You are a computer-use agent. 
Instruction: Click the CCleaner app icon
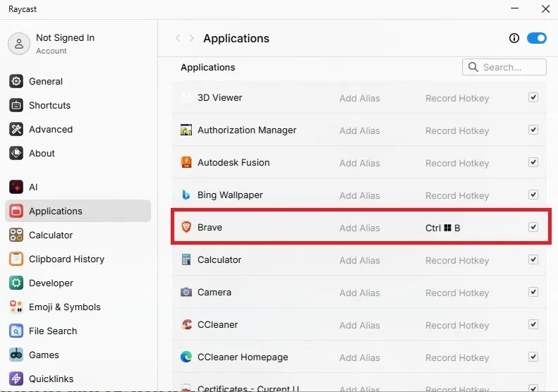pyautogui.click(x=186, y=325)
